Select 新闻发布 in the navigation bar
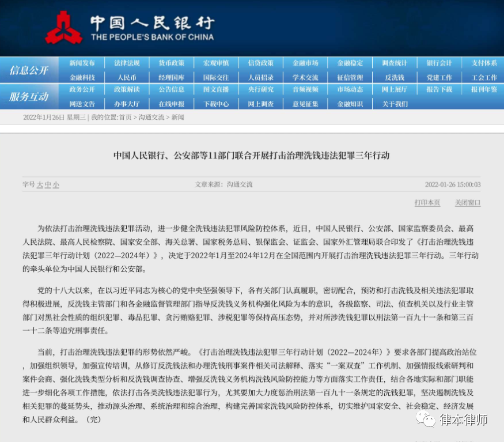The width and height of the screenshot is (504, 442). coord(81,63)
